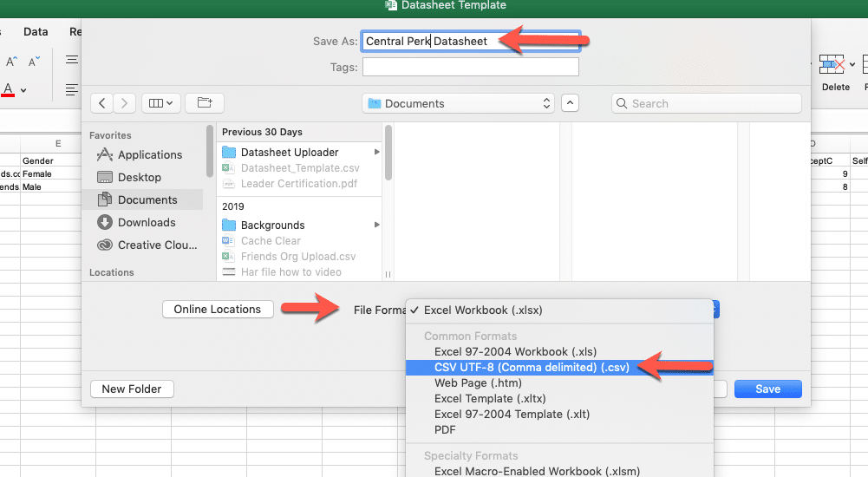Choose CSV UTF-8 (Comma delimited) format

click(559, 368)
